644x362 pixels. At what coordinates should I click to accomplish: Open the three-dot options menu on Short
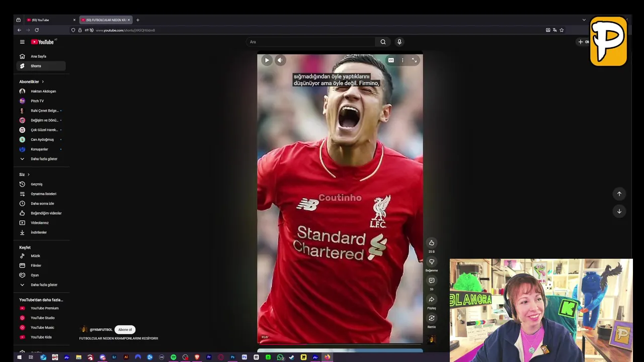(403, 60)
